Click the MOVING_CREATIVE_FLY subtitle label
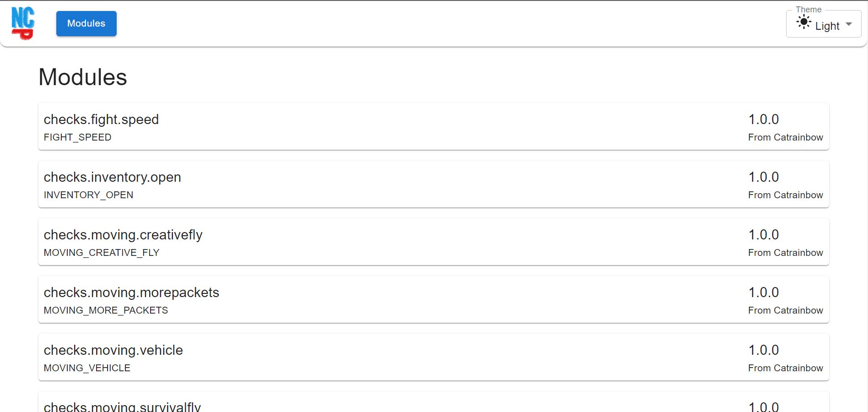868x412 pixels. pos(102,253)
